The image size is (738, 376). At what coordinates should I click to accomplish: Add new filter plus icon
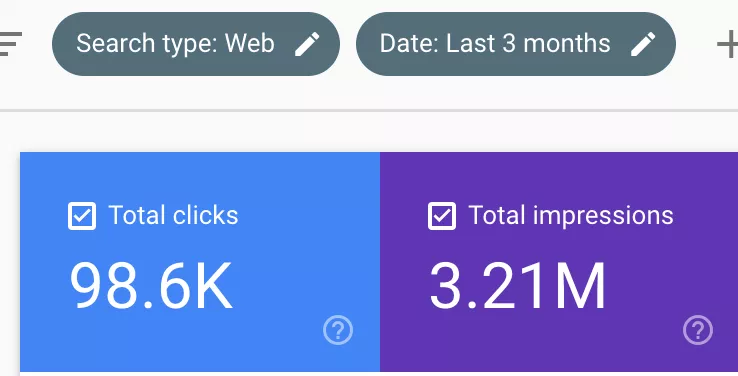(728, 44)
